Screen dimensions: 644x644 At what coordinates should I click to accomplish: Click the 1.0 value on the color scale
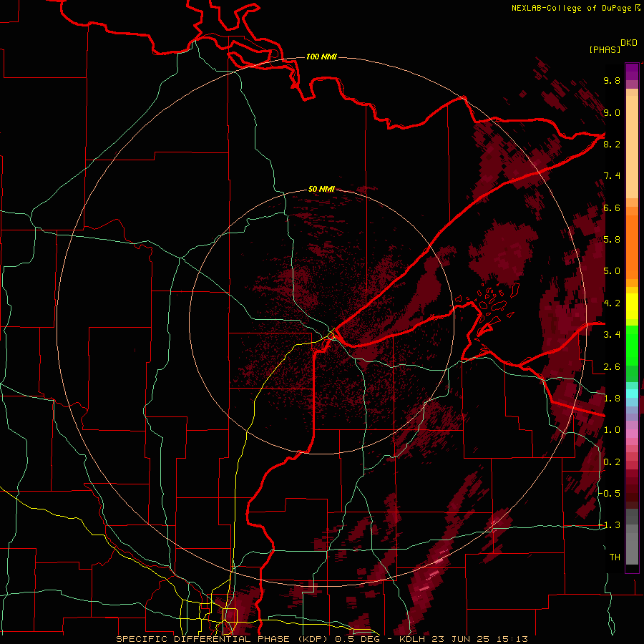pos(612,430)
